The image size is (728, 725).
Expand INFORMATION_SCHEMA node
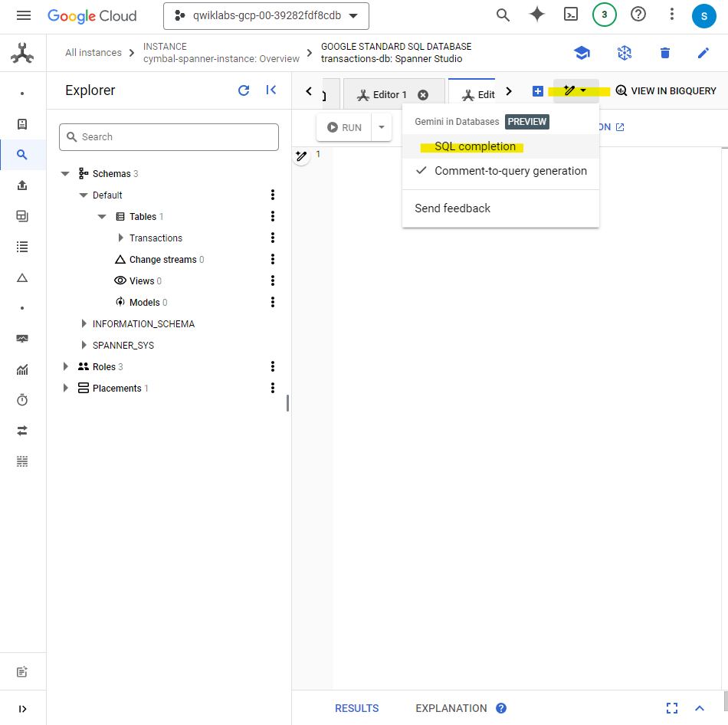click(84, 323)
